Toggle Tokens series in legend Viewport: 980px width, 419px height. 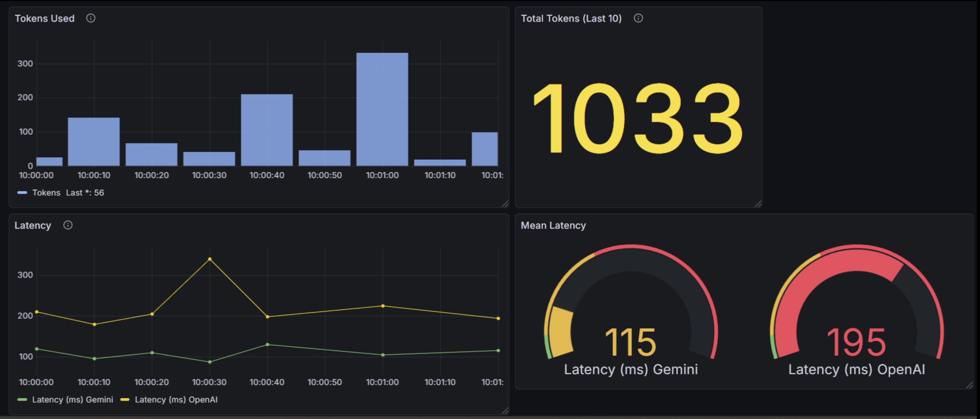tap(46, 193)
